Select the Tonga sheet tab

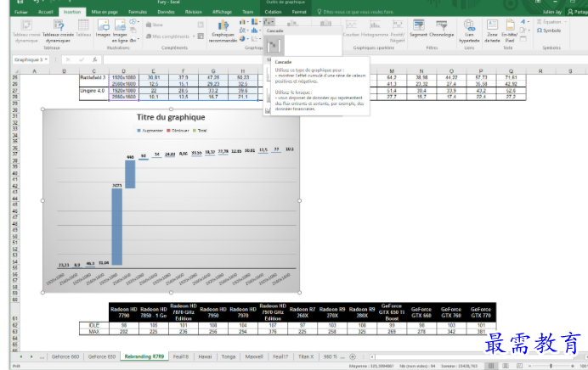pyautogui.click(x=229, y=356)
